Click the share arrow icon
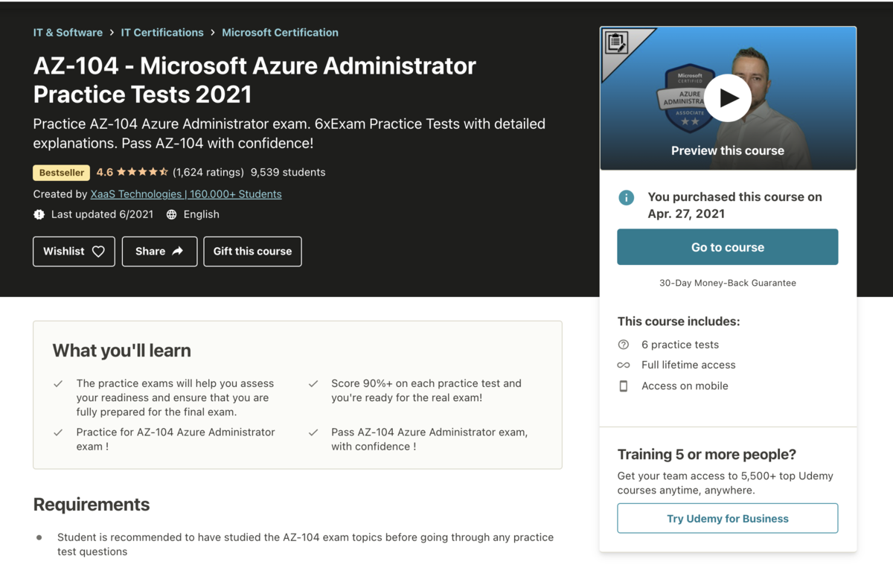Viewport: 893px width, 588px height. click(x=178, y=252)
